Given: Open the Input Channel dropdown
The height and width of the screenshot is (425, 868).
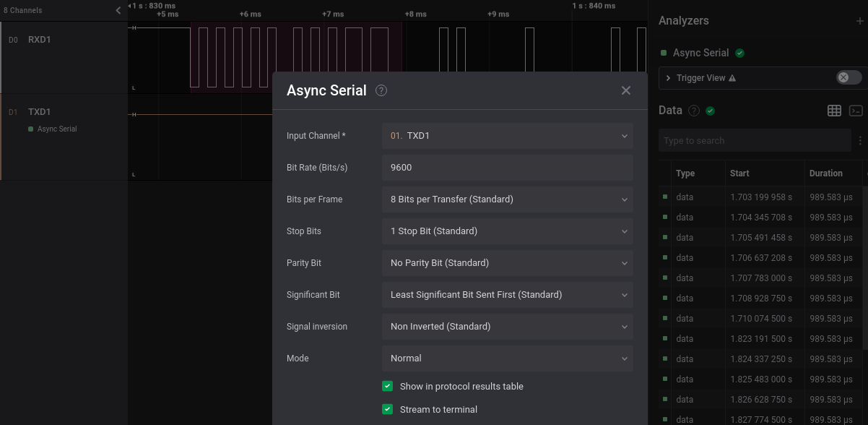Looking at the screenshot, I should coord(507,135).
